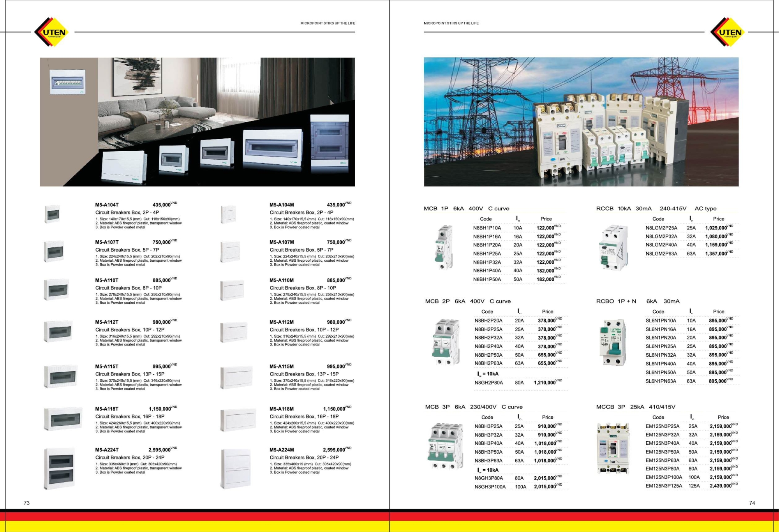Image resolution: width=779 pixels, height=532 pixels.
Task: Click the RCCB product image
Action: pyautogui.click(x=613, y=247)
